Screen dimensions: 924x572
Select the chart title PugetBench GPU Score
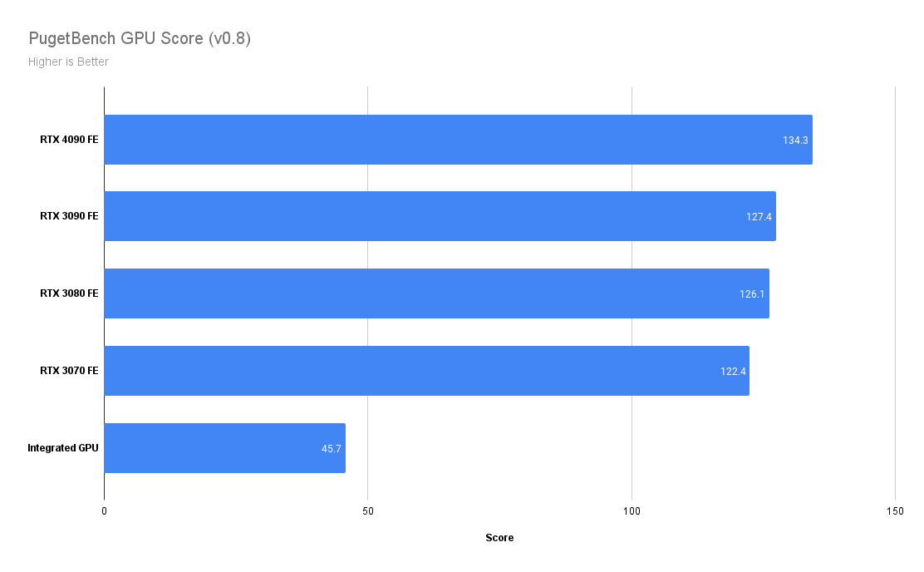pyautogui.click(x=140, y=38)
